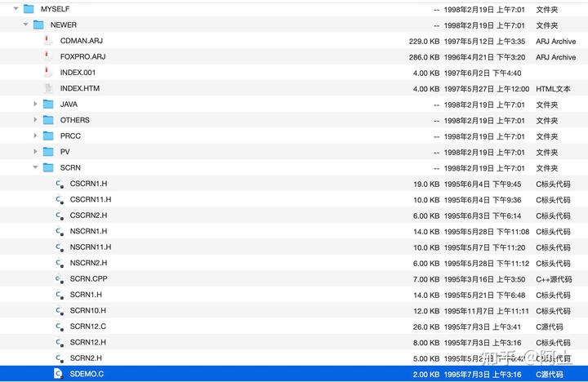Select the INDEX.HTM document icon

click(x=48, y=88)
